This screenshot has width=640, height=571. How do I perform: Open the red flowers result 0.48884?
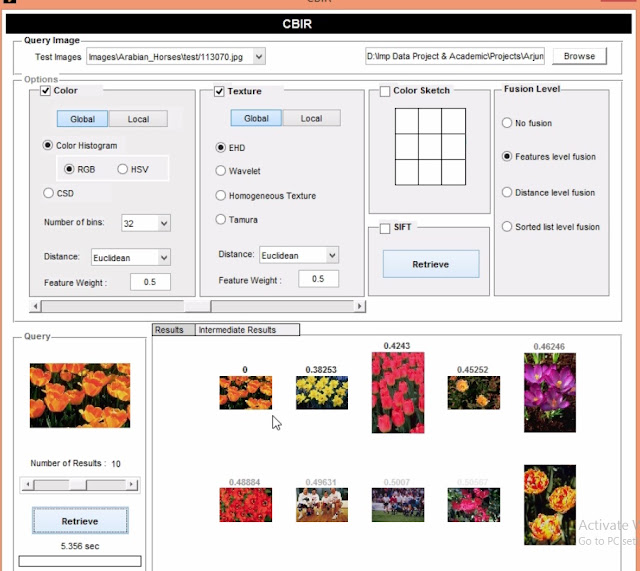245,504
